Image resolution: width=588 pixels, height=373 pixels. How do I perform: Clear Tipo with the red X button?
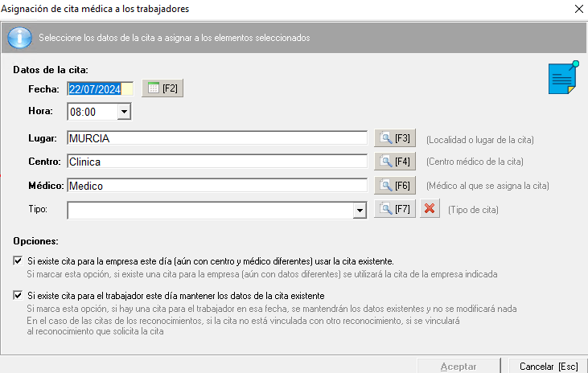pos(430,209)
